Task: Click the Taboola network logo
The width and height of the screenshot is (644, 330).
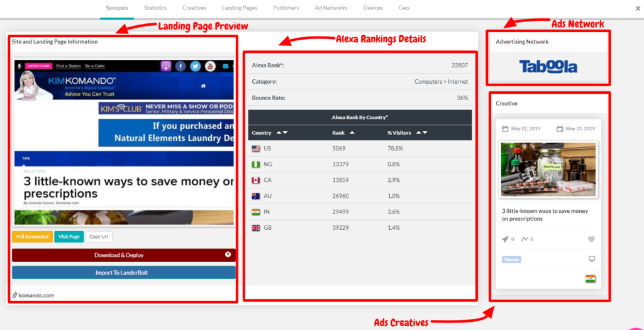Action: 548,67
